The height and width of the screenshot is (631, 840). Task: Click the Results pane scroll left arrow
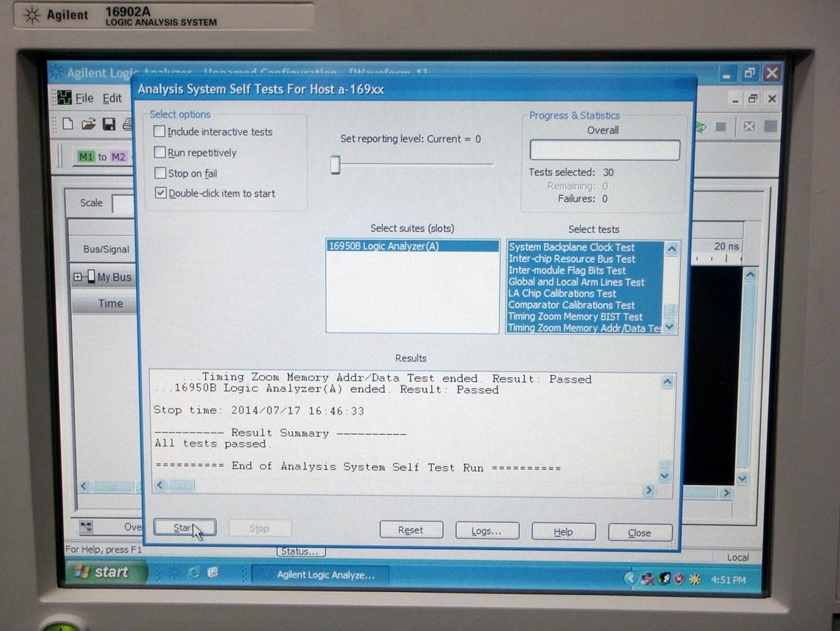tap(159, 485)
